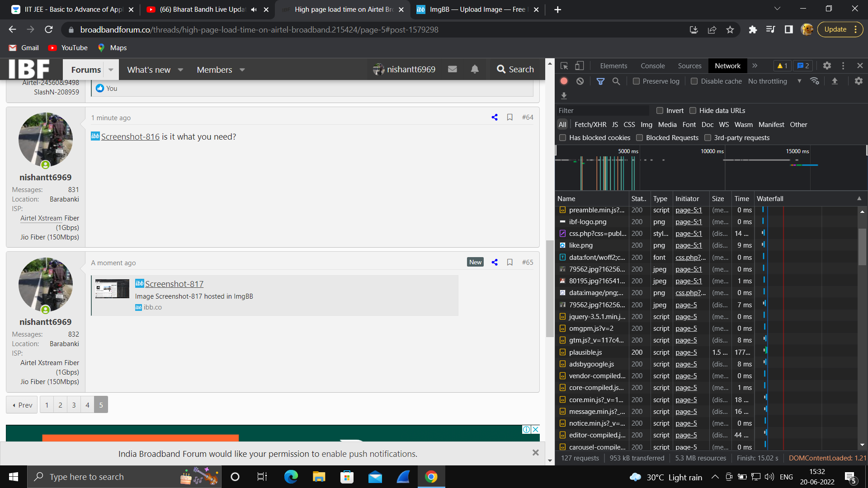Click the red record network log button

[x=564, y=81]
